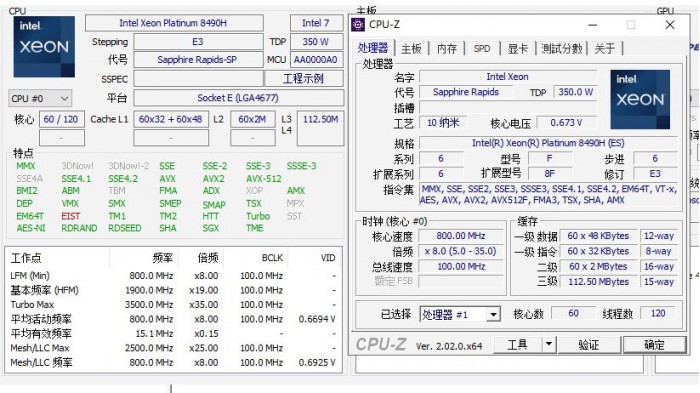Click the Intel Xeon logo in CPU-Z
This screenshot has height=393, width=700.
pyautogui.click(x=640, y=99)
